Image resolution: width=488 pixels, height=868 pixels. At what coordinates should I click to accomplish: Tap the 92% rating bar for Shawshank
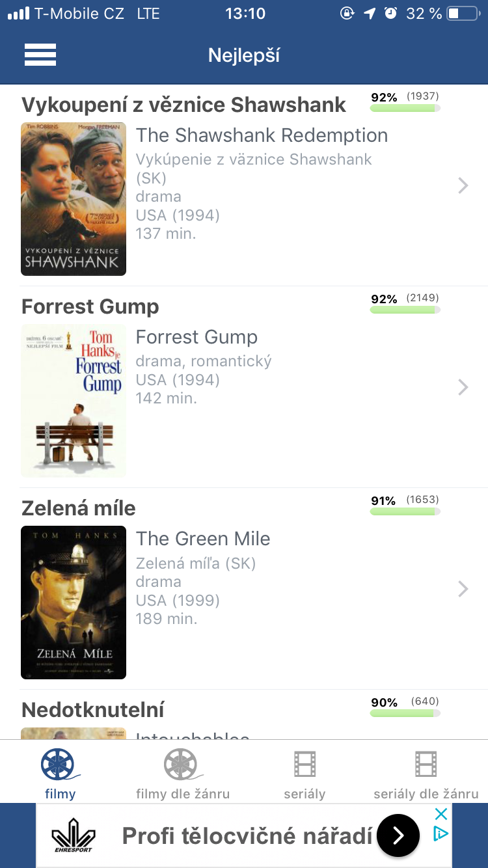[x=405, y=108]
